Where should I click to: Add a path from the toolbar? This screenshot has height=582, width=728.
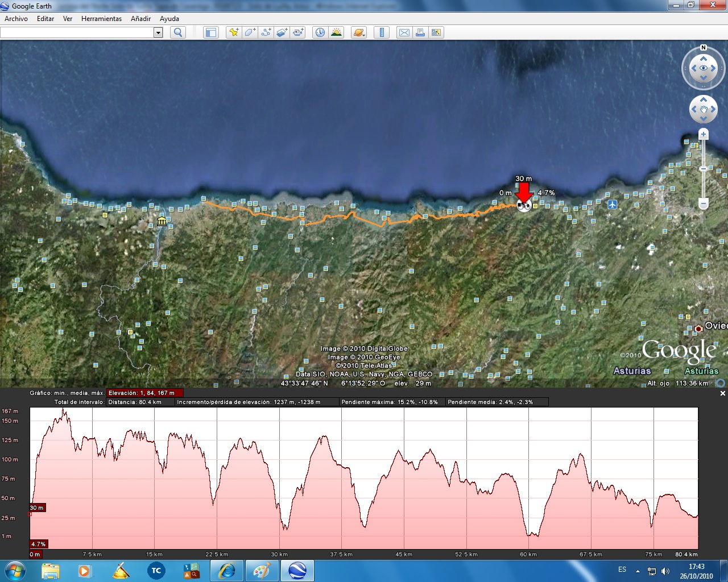[x=266, y=32]
